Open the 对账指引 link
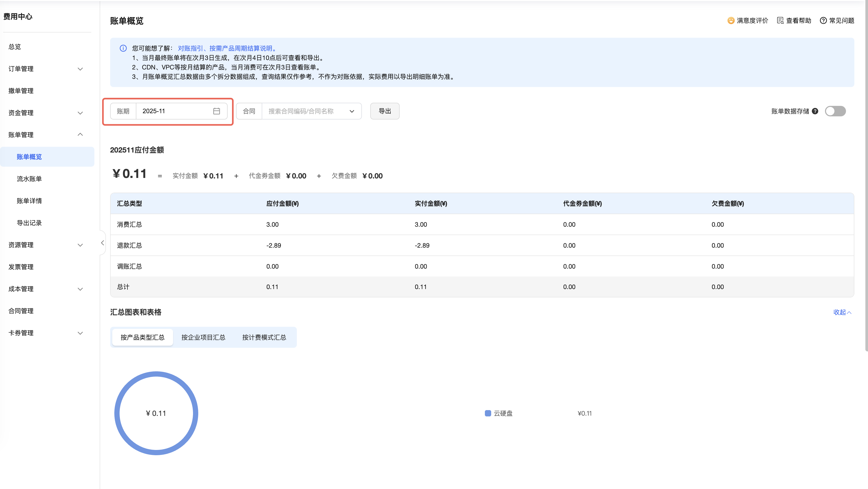868x489 pixels. point(190,48)
